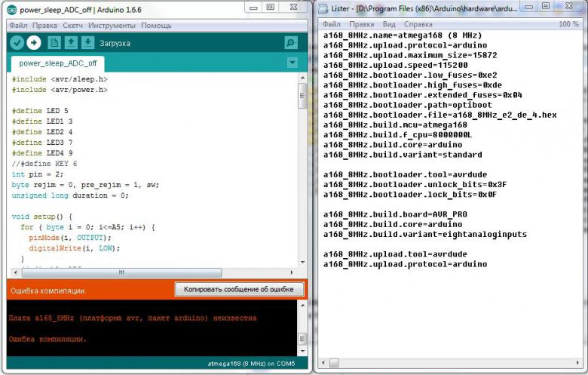Click the bootloader.unlock_bits=0x3F line

pyautogui.click(x=415, y=184)
